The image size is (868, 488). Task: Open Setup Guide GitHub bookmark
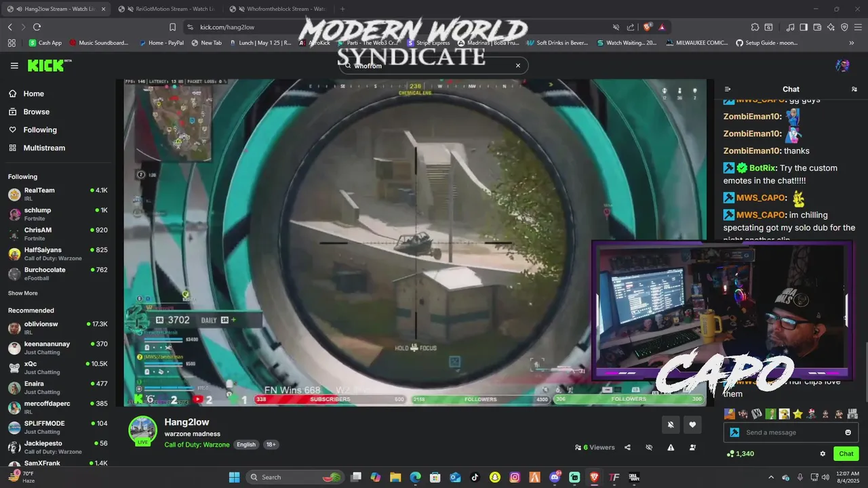coord(767,43)
